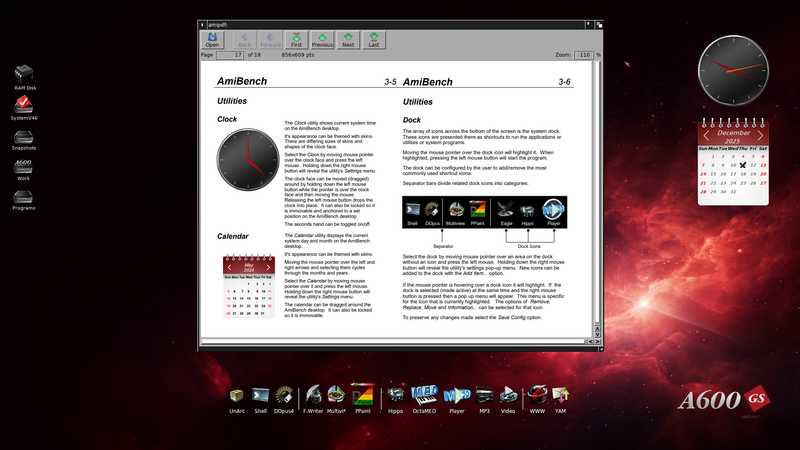Select the Snapshots desktop drive icon

(x=25, y=136)
